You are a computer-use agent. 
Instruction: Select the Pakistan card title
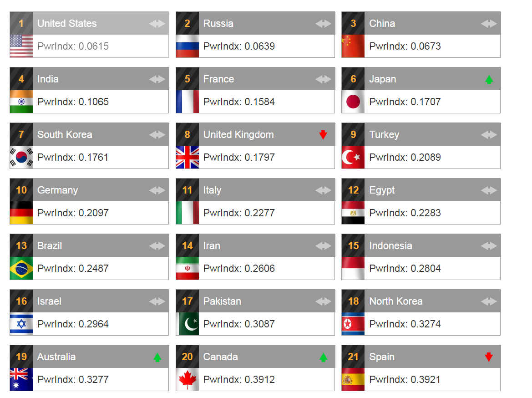[x=222, y=301]
